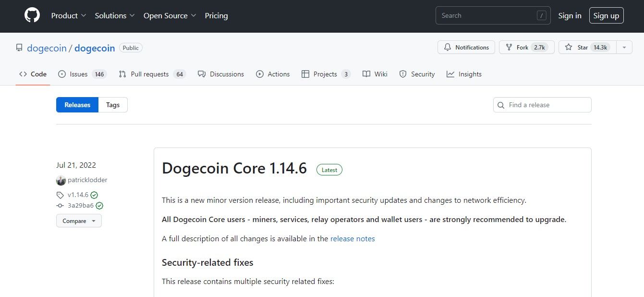Click the Insights graph icon

click(450, 74)
